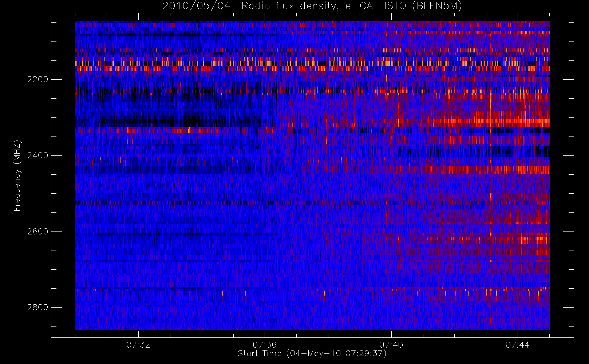Click the 2600 frequency tick label
The width and height of the screenshot is (589, 364).
pyautogui.click(x=37, y=232)
